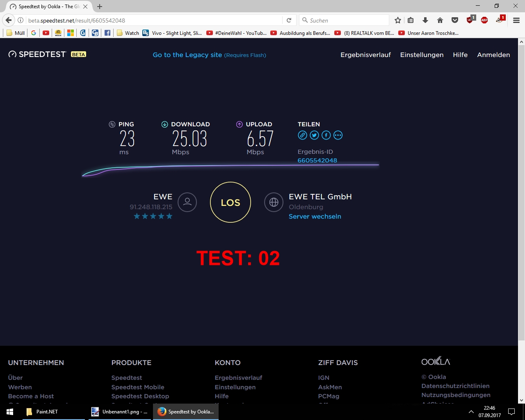Click footer link IGN
The height and width of the screenshot is (420, 525).
point(324,378)
